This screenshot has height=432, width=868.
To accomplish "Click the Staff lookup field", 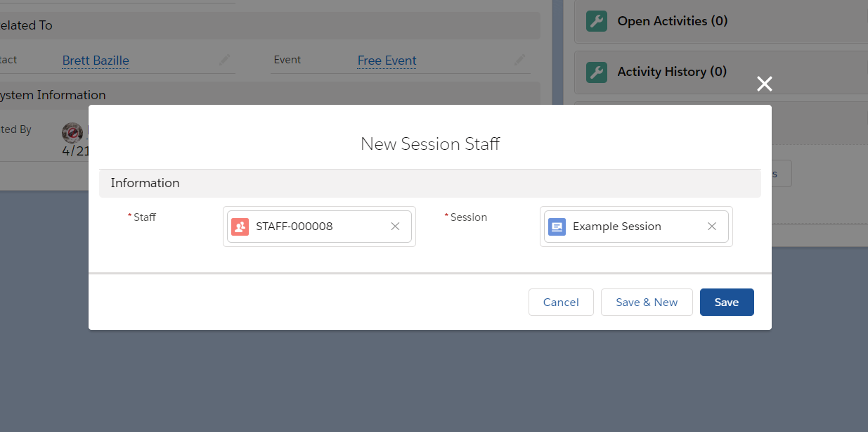I will point(319,227).
